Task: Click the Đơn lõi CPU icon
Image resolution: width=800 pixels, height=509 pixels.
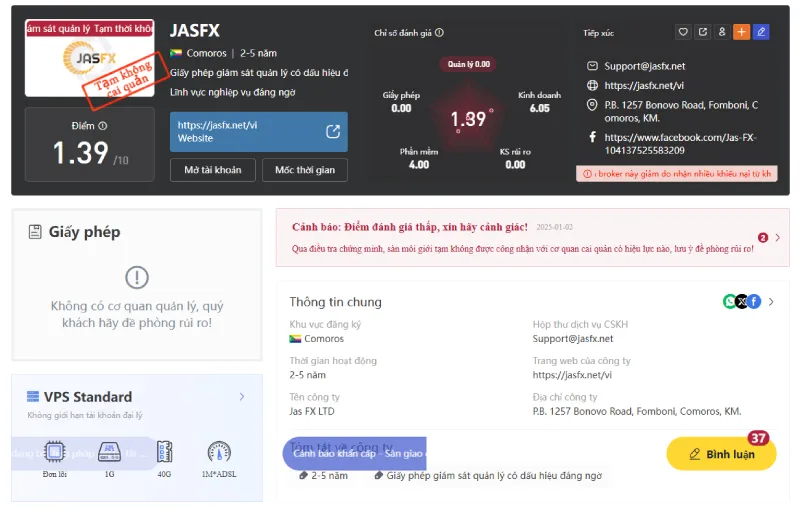Action: [55, 452]
